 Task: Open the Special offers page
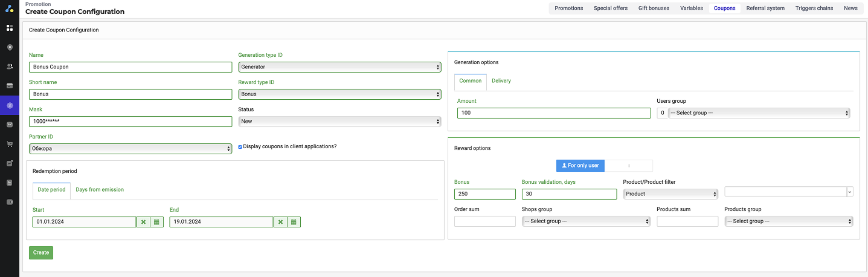click(610, 8)
